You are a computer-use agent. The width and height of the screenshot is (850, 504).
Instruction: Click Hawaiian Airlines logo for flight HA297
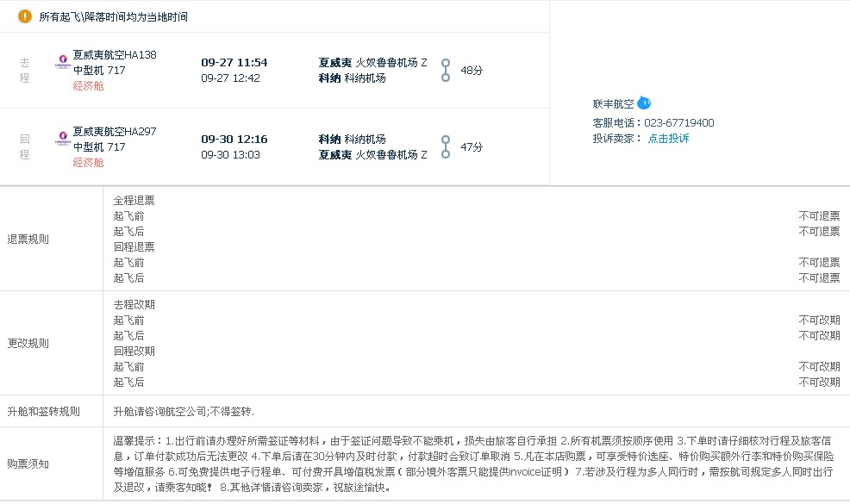62,139
